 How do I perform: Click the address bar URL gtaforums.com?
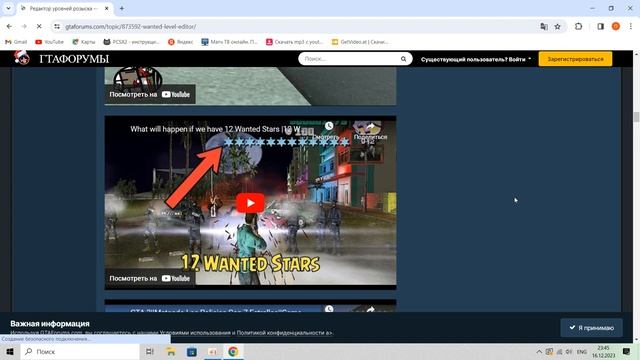[131, 27]
